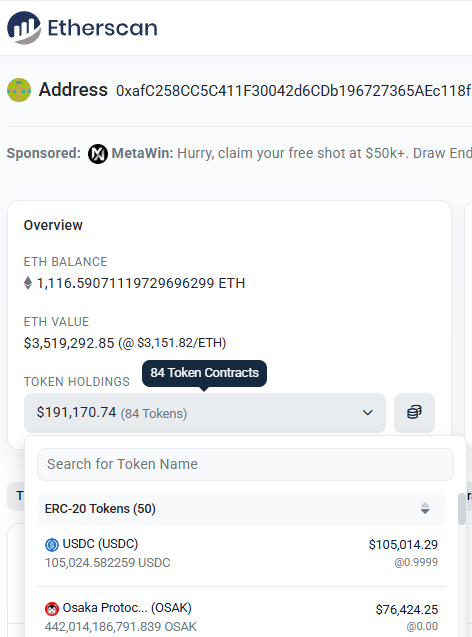472x637 pixels.
Task: Click the address identicon avatar
Action: coord(19,90)
